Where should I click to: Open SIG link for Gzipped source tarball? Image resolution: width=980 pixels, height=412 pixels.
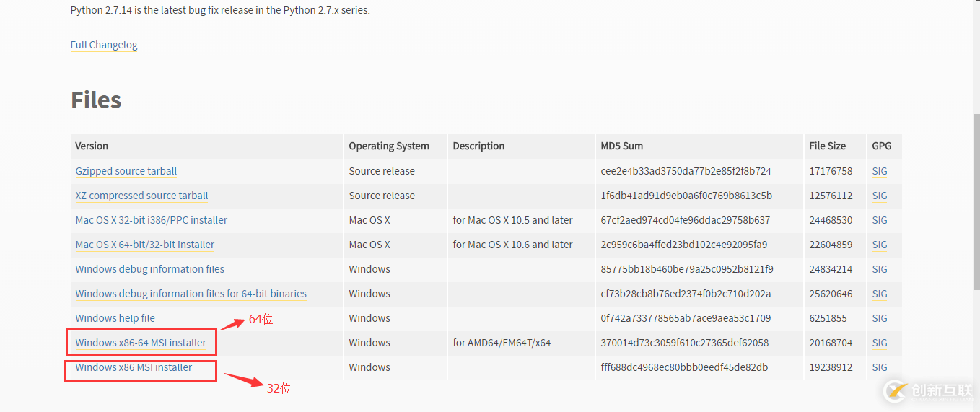(x=880, y=171)
